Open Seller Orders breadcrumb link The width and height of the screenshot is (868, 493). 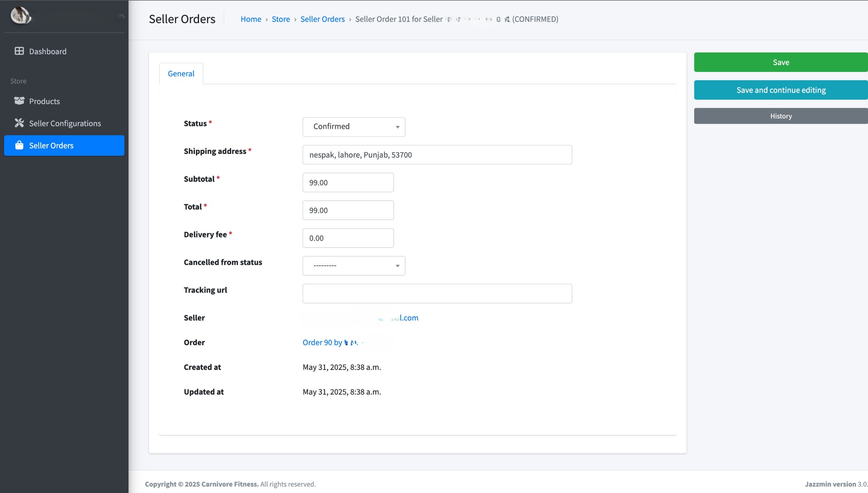coord(322,19)
